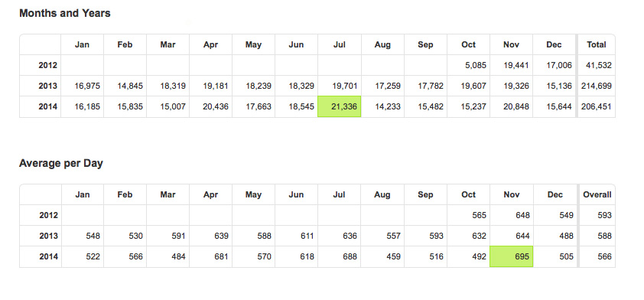This screenshot has width=644, height=300.
Task: Click the highlighted 21,336 July 2014 cell
Action: pyautogui.click(x=340, y=106)
